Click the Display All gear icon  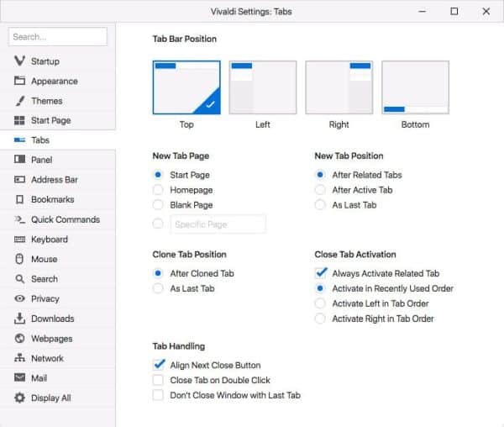tap(19, 398)
